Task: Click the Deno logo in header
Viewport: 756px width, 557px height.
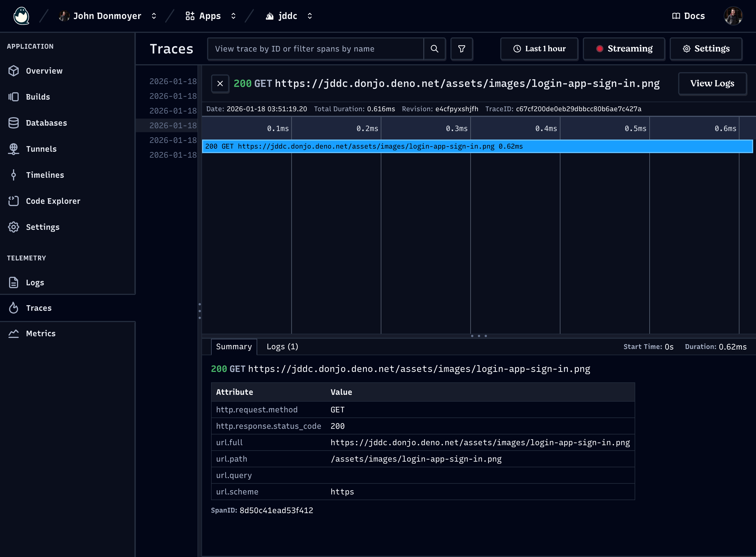Action: 21,16
